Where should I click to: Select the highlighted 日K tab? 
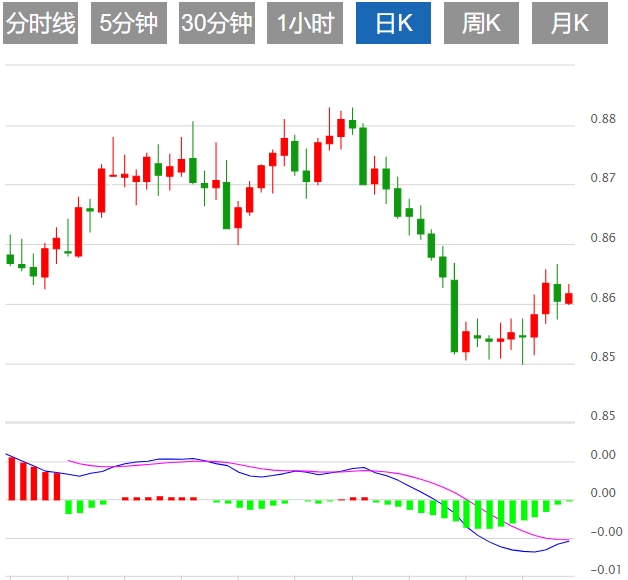click(393, 23)
